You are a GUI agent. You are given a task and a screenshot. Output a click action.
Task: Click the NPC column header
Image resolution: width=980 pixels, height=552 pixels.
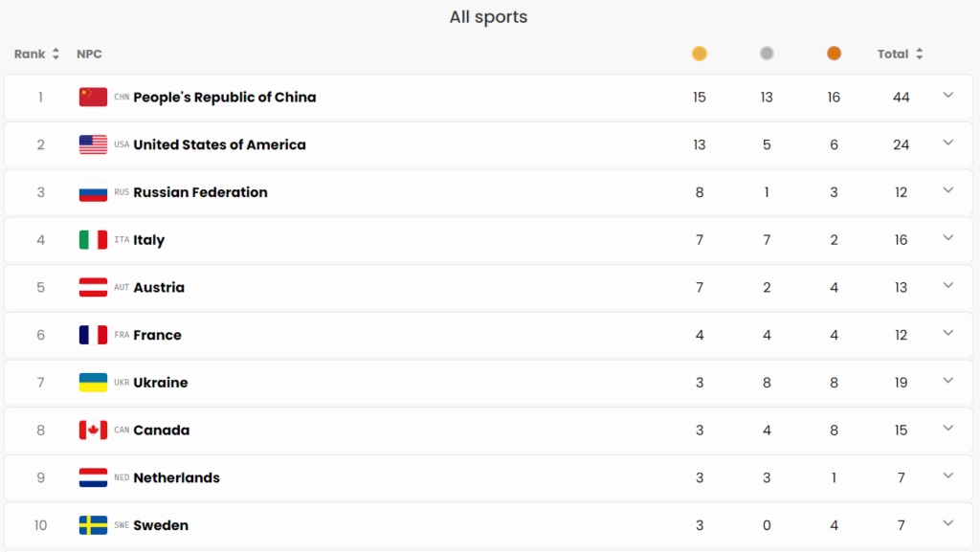89,54
